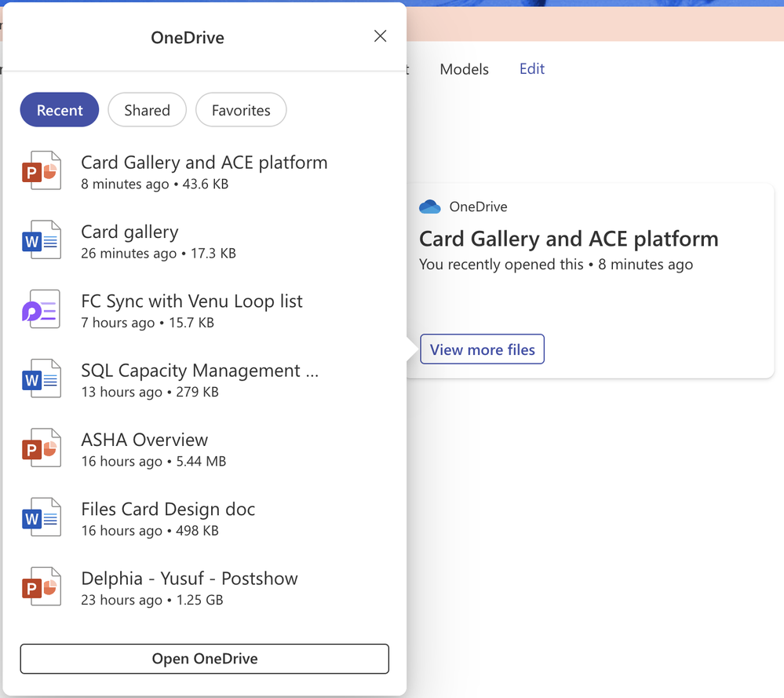Switch to the Recent filter
Screen dimensions: 784x698
click(60, 110)
